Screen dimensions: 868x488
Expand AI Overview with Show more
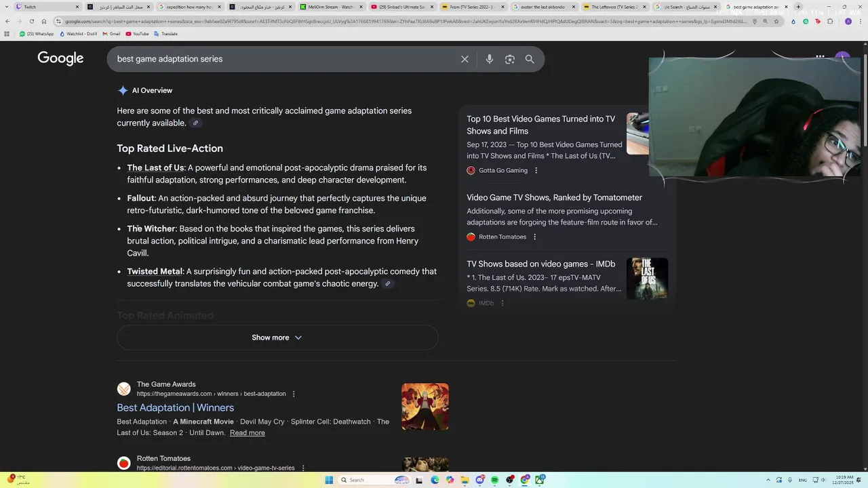coord(277,338)
